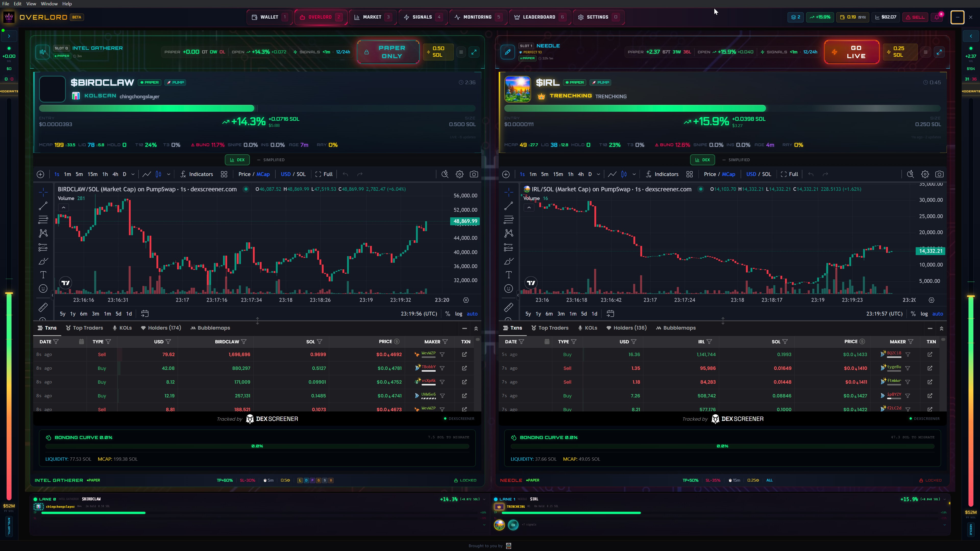Switch BIRDCLAW chart view to SIMPLIFIED

click(274, 160)
